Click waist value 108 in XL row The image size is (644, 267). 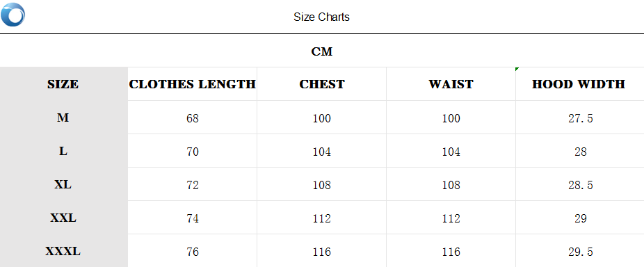(451, 185)
